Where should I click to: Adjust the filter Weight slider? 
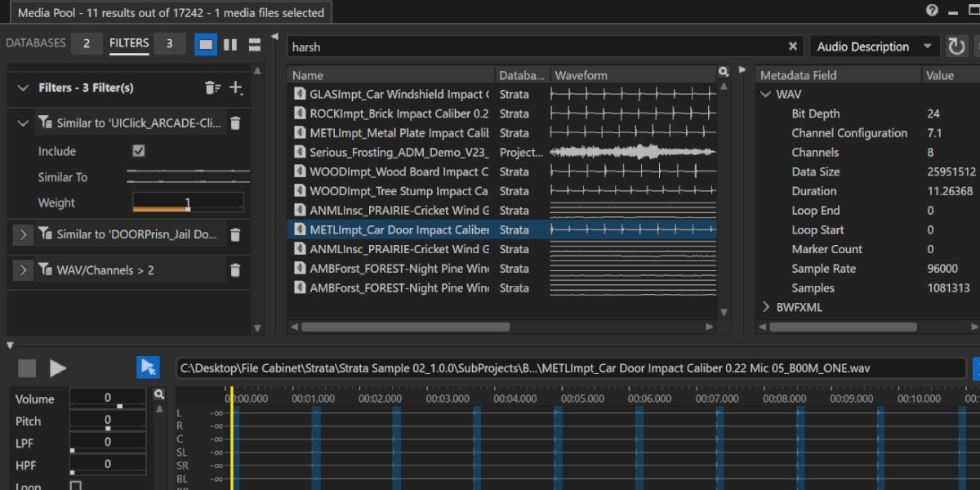click(188, 203)
